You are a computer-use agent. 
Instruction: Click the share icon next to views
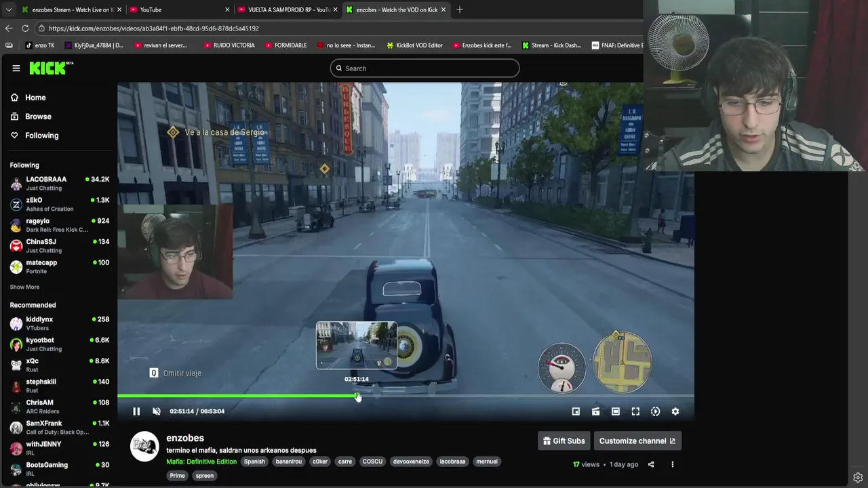[651, 464]
